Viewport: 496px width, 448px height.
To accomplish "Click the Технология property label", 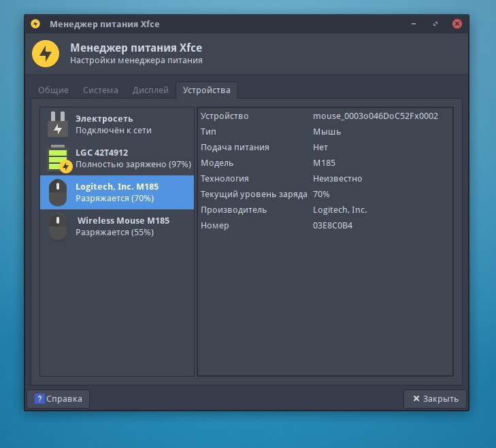I will [225, 179].
